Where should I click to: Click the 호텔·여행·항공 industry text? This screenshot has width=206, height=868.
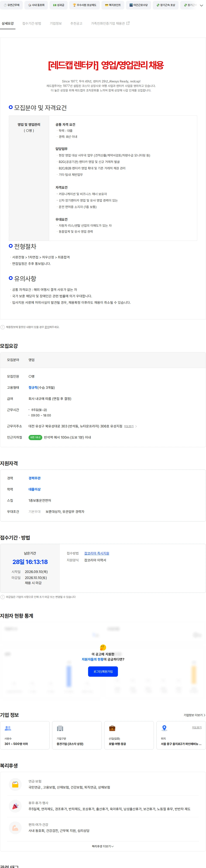click(117, 744)
